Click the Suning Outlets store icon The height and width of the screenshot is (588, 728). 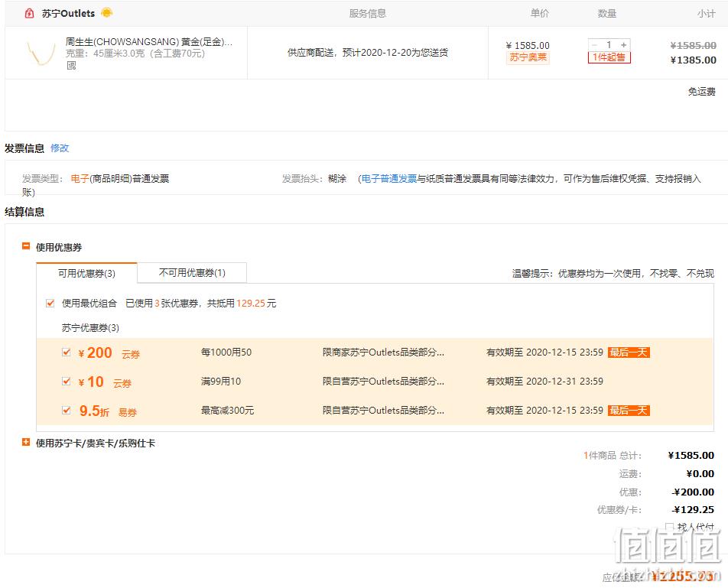[x=29, y=14]
